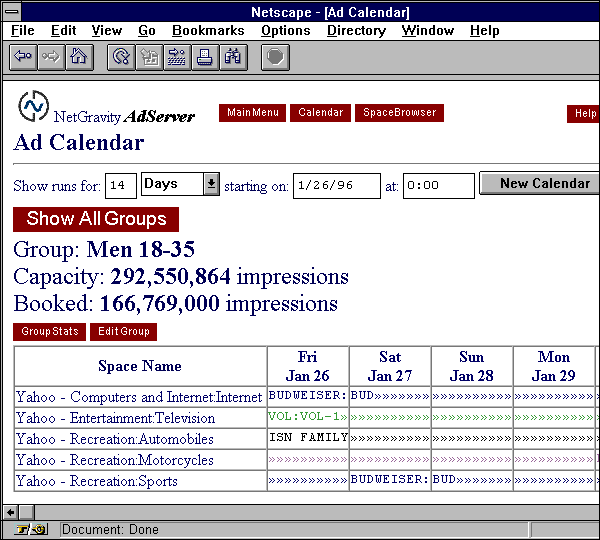600x540 pixels.
Task: Click the horizontal scrollbar left arrow
Action: (10, 512)
